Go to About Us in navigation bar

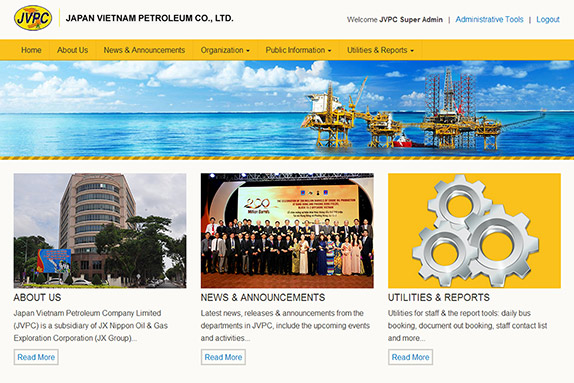pos(72,50)
